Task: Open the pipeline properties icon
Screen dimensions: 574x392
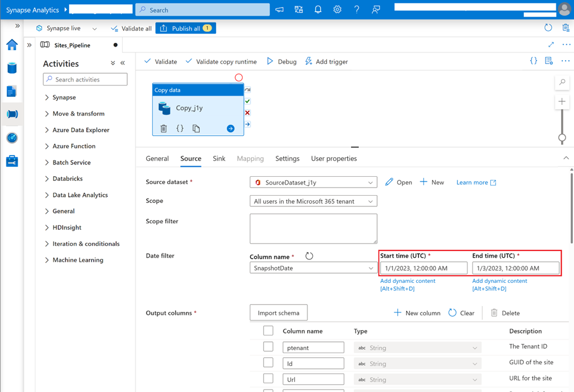Action: click(549, 61)
